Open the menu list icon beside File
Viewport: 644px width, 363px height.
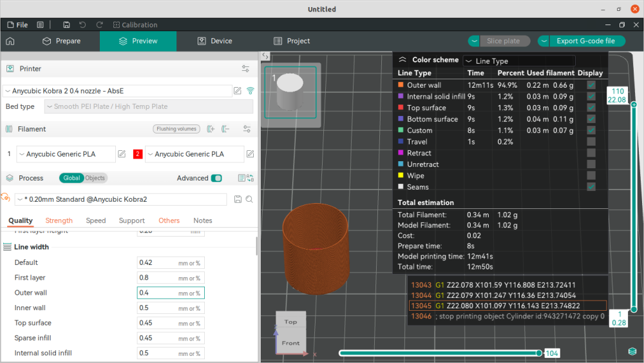40,25
